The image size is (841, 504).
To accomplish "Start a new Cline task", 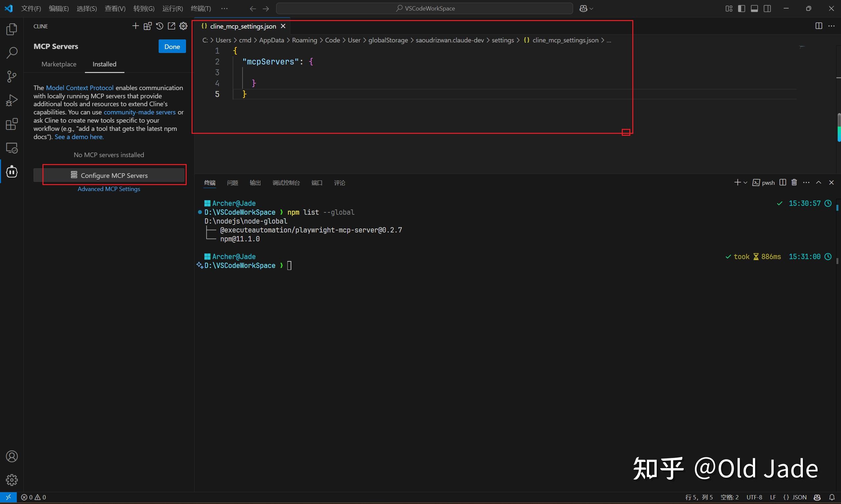I will [x=135, y=26].
